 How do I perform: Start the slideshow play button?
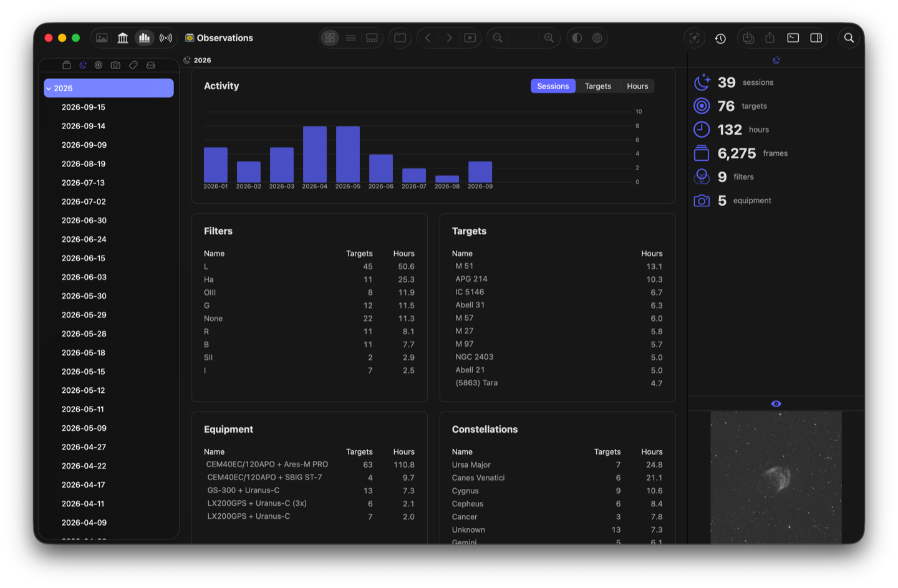tap(470, 38)
